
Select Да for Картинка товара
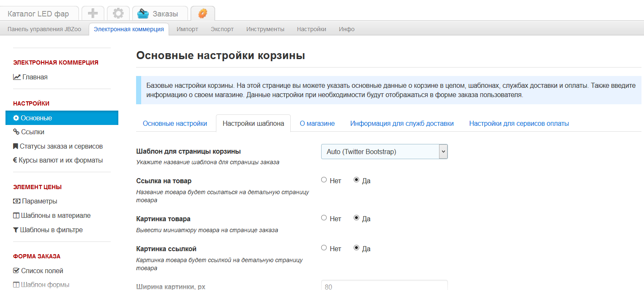pos(356,218)
